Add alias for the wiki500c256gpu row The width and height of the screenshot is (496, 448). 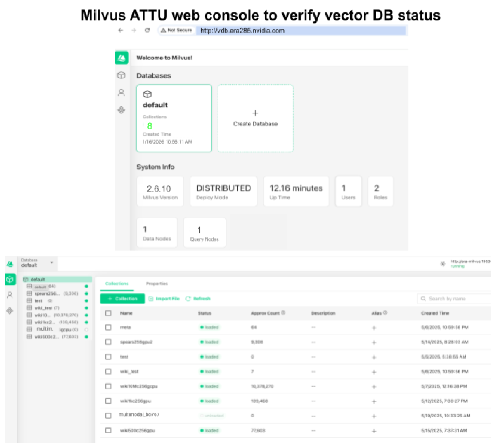point(374,431)
